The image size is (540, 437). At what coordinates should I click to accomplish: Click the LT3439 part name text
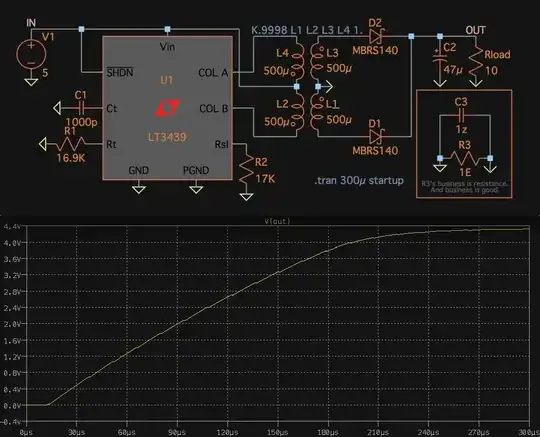pyautogui.click(x=167, y=137)
